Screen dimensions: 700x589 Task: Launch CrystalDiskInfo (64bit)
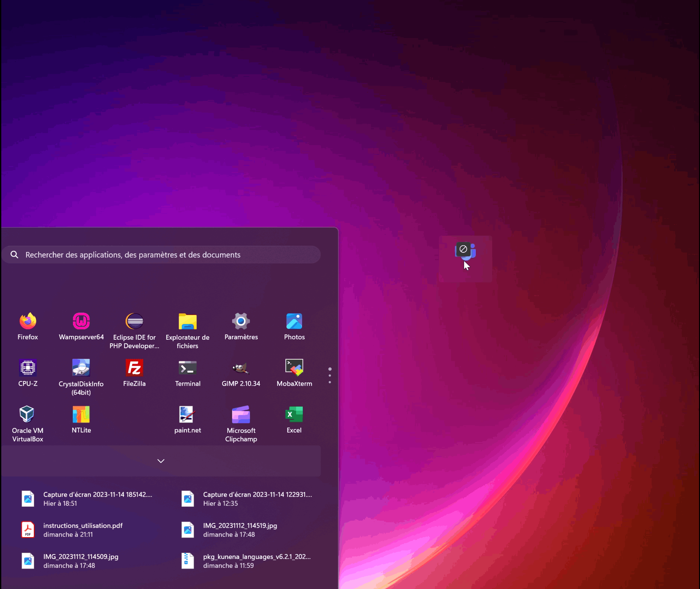(81, 377)
